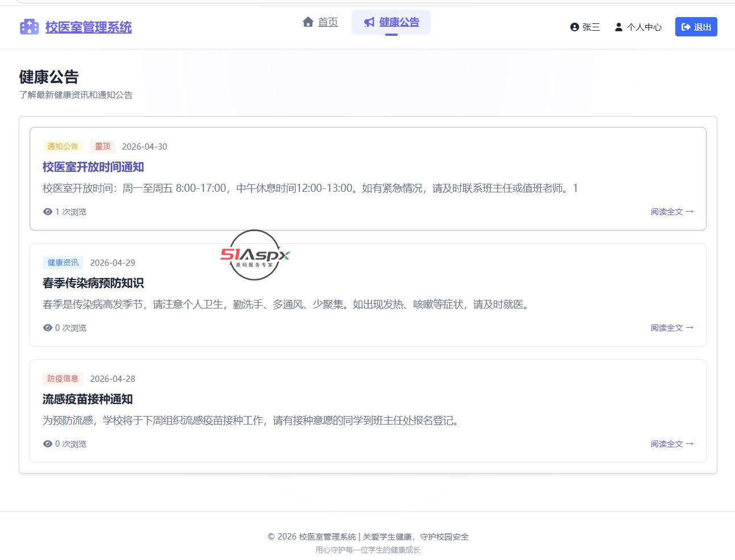This screenshot has height=560, width=735.
Task: Click the date 2026-04-29
Action: click(x=113, y=262)
